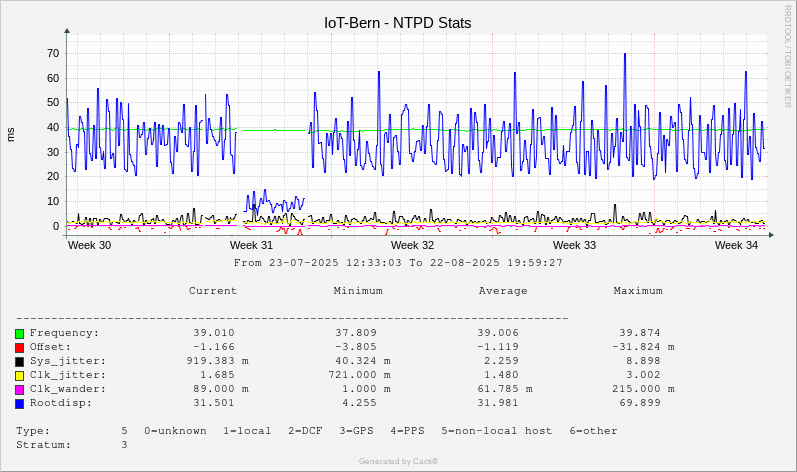Click Clk_jitter maximum value 3.002
Image resolution: width=797 pixels, height=472 pixels.
coord(643,375)
